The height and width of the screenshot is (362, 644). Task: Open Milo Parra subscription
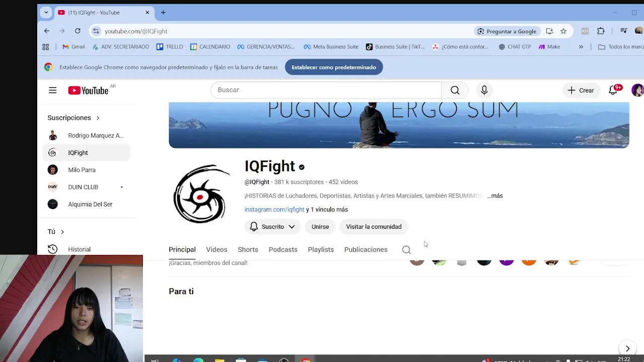point(87,170)
